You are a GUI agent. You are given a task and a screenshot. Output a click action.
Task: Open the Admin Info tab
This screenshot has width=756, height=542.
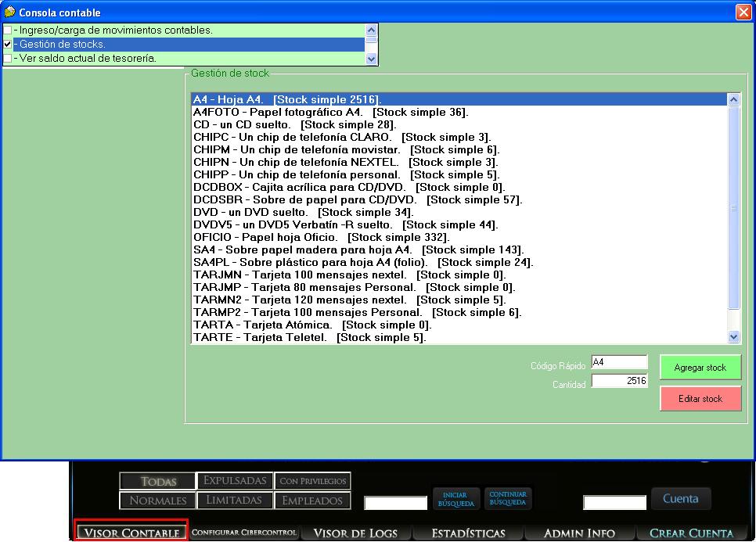coord(579,533)
